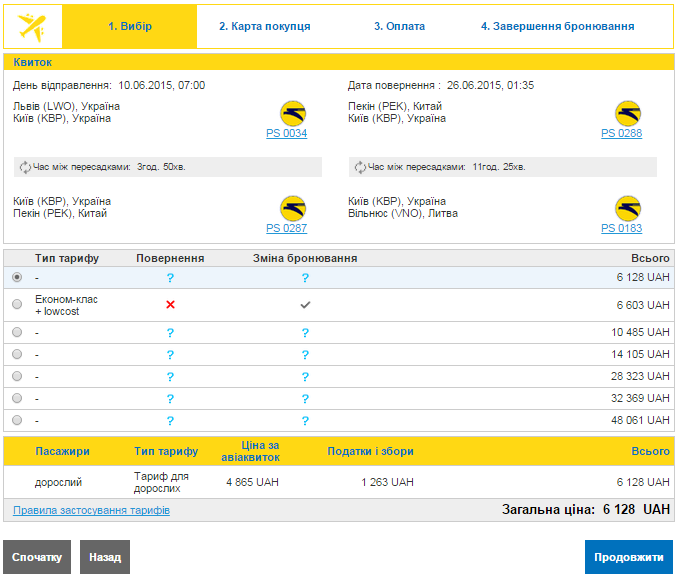This screenshot has width=678, height=580.
Task: Click rebooking question mark in 48 061 UAH row
Action: 305,420
